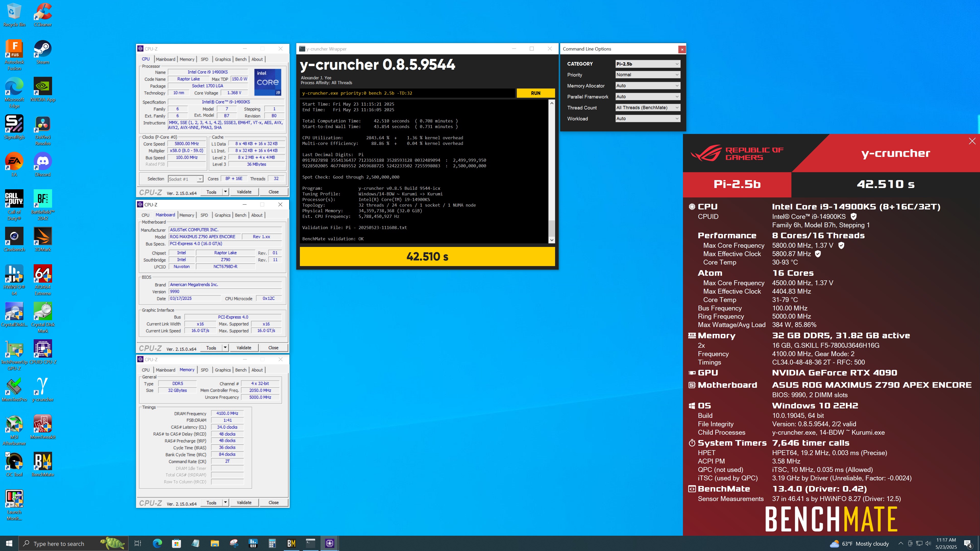The width and height of the screenshot is (980, 551).
Task: Click Validate in the CPU-Z Memory window
Action: tap(244, 502)
